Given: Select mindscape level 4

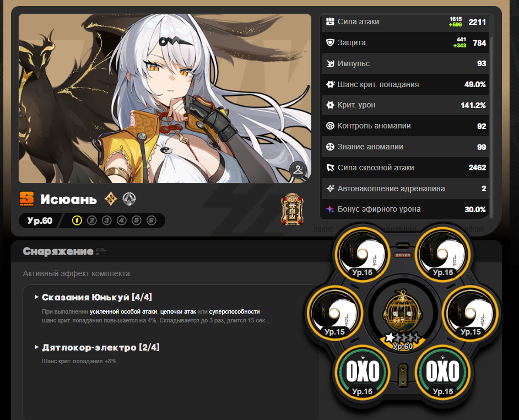Looking at the screenshot, I should tap(121, 220).
